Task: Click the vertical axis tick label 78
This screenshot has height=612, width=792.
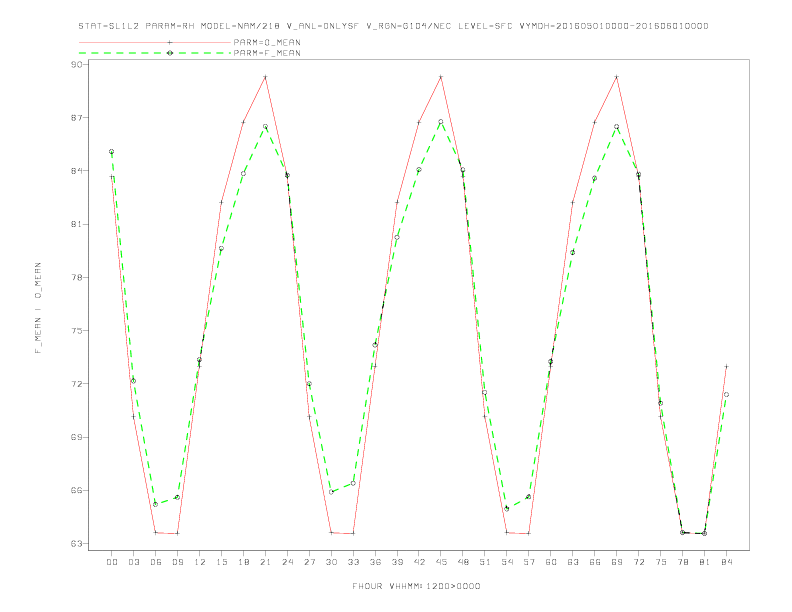Action: pyautogui.click(x=77, y=277)
